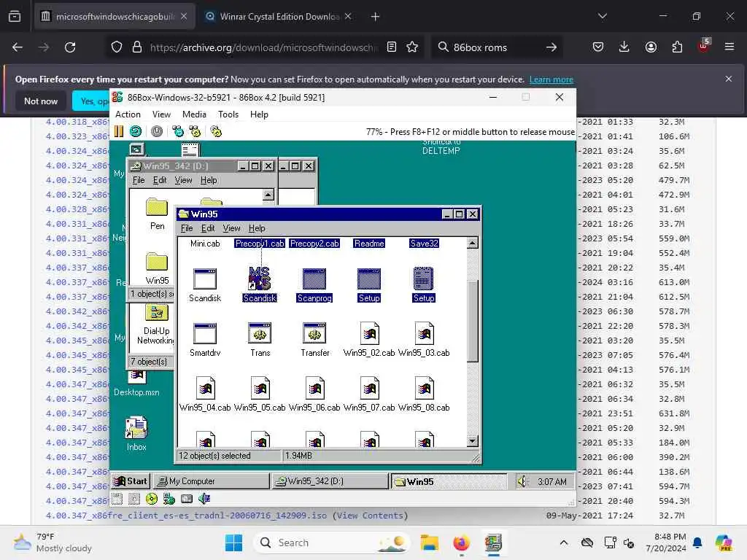Open the 86Box View menu
This screenshot has width=747, height=560.
click(x=161, y=114)
